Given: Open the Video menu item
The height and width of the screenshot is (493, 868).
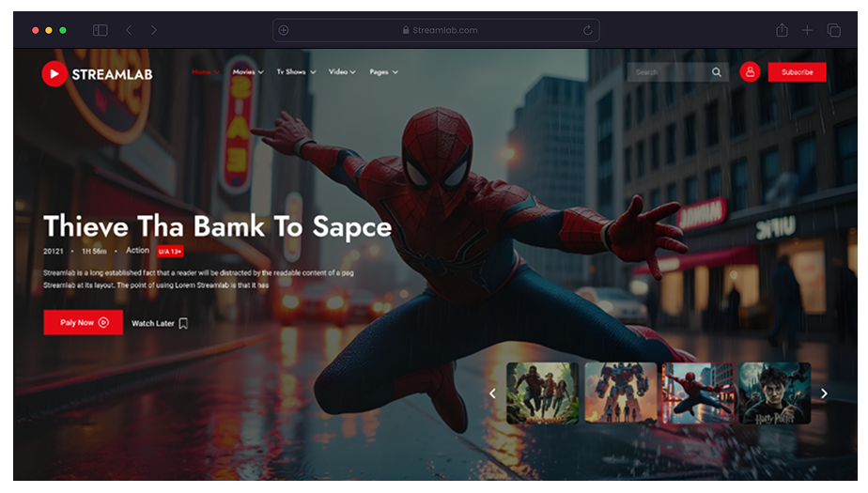Looking at the screenshot, I should pos(342,72).
